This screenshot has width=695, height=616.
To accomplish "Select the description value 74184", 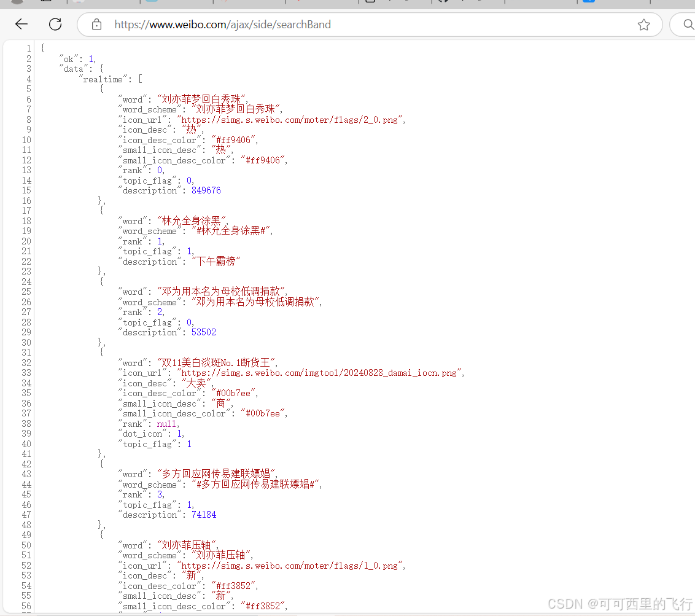I will click(x=204, y=515).
